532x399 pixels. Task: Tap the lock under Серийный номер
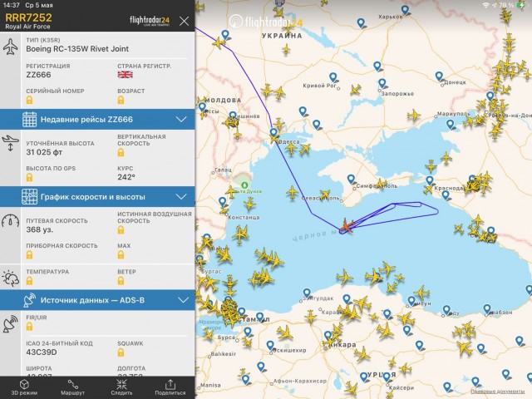coord(30,100)
